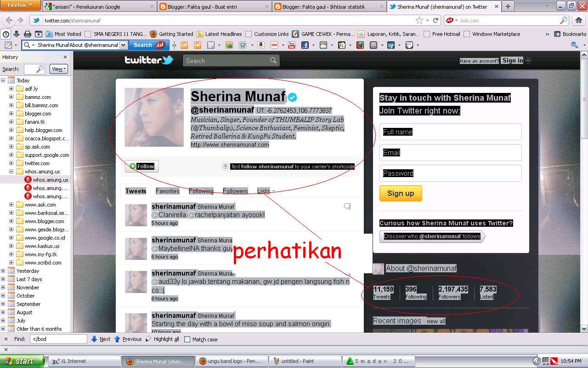
Task: Open http://www.sherinamunaf.com link
Action: [230, 144]
